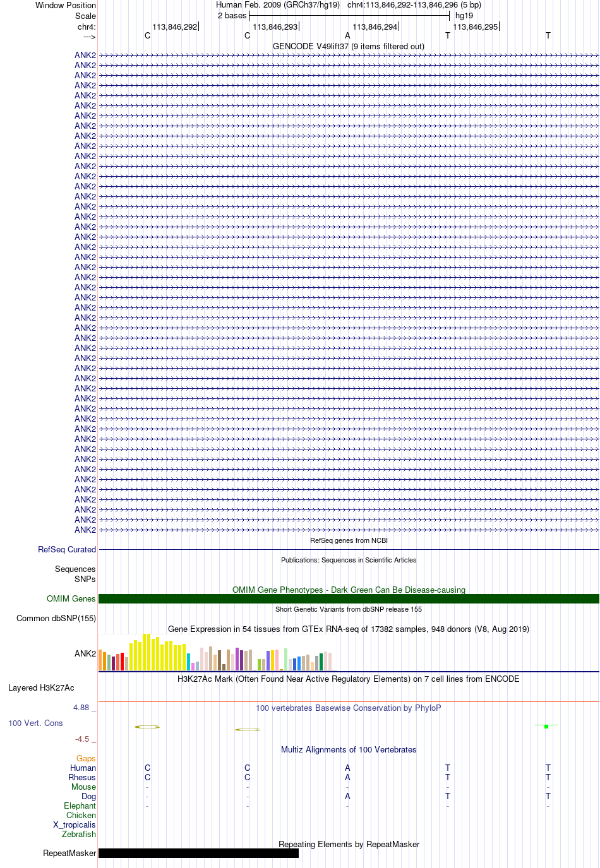Click the chr4:113,846,292-113,846,296 (5 bp) position text
The width and height of the screenshot is (600, 868).
414,4
